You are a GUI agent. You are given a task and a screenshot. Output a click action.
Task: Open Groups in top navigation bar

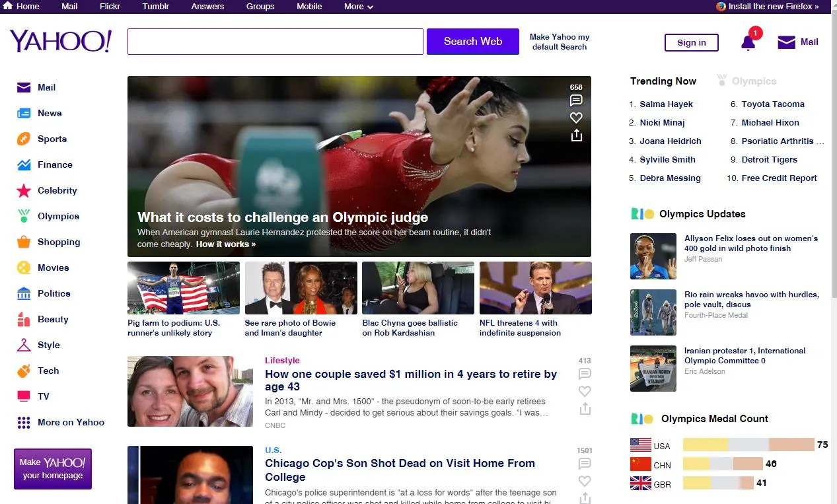coord(260,7)
